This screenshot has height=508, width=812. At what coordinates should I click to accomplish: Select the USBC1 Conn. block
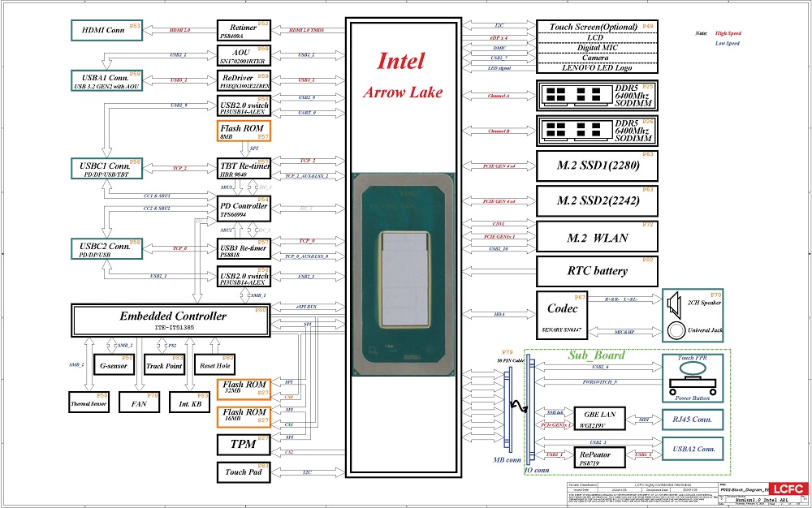click(106, 169)
